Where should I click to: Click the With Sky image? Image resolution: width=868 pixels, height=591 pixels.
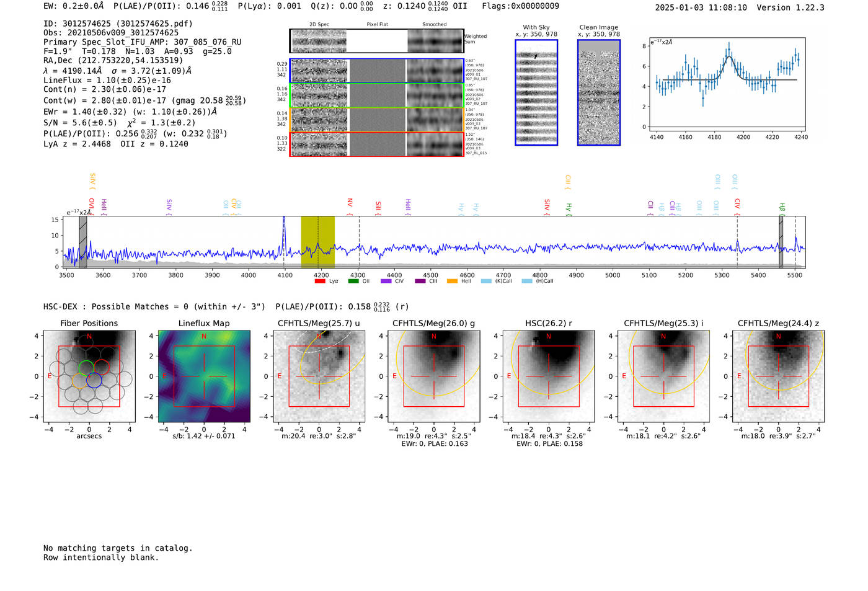click(x=536, y=92)
